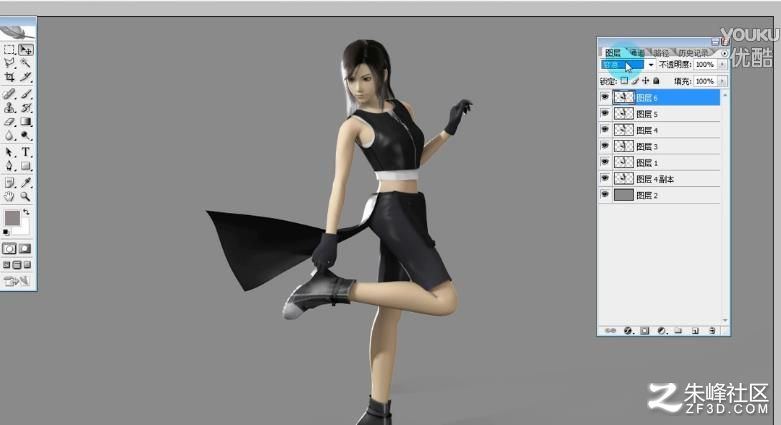Reset default foreground and background colors
The image size is (781, 425).
tap(6, 232)
